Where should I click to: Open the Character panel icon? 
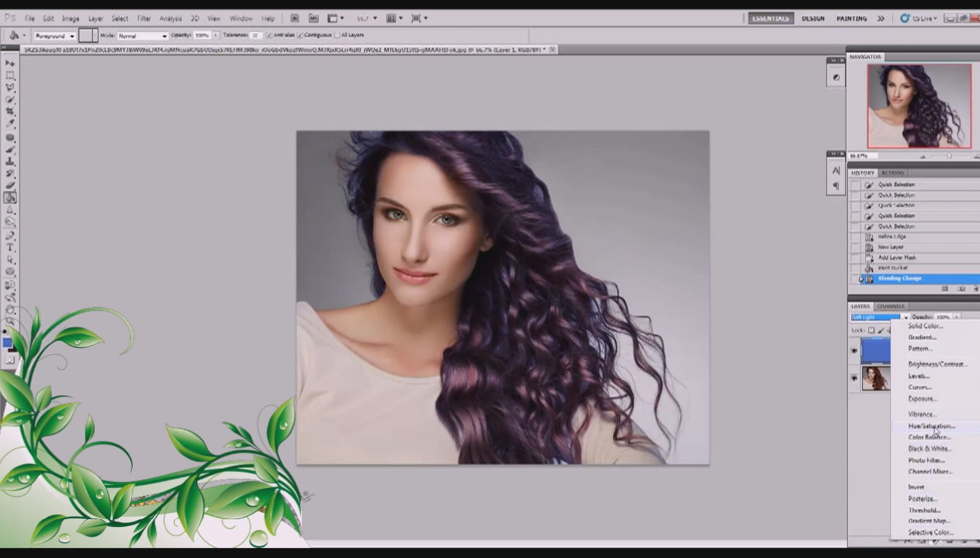pyautogui.click(x=836, y=171)
